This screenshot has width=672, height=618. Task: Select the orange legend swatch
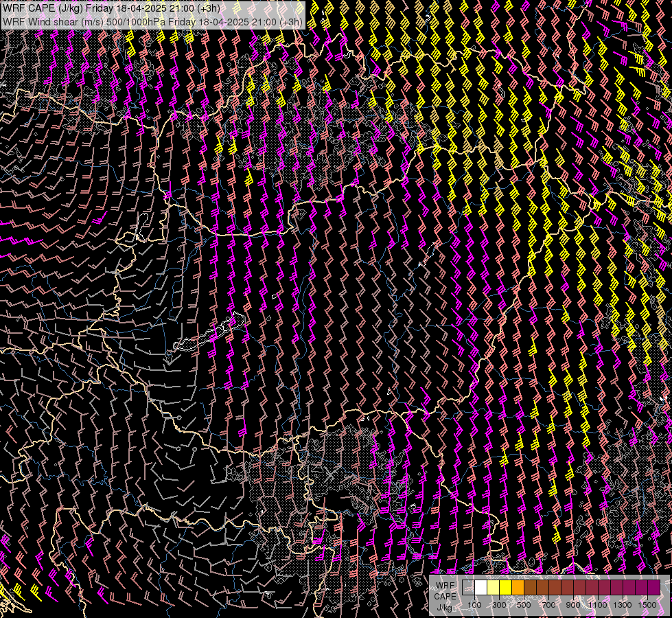point(518,588)
